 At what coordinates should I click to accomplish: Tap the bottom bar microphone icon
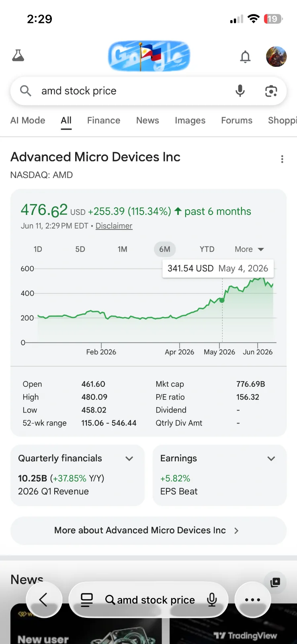[x=212, y=600]
